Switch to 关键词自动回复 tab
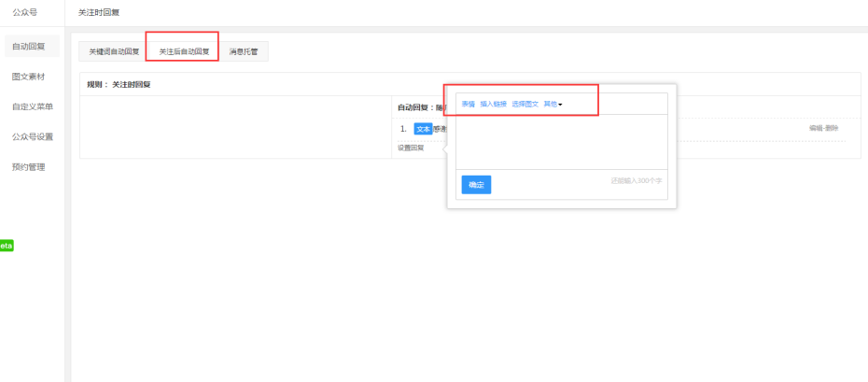This screenshot has height=382, width=868. click(x=114, y=51)
